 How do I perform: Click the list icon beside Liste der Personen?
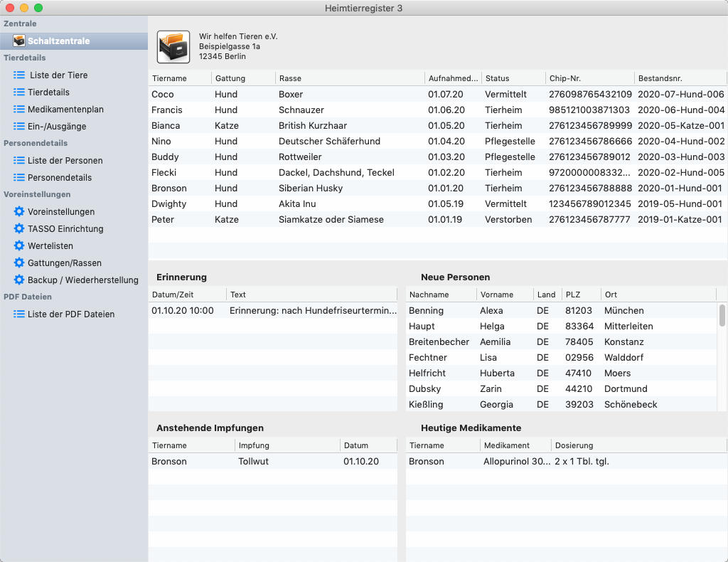click(19, 160)
